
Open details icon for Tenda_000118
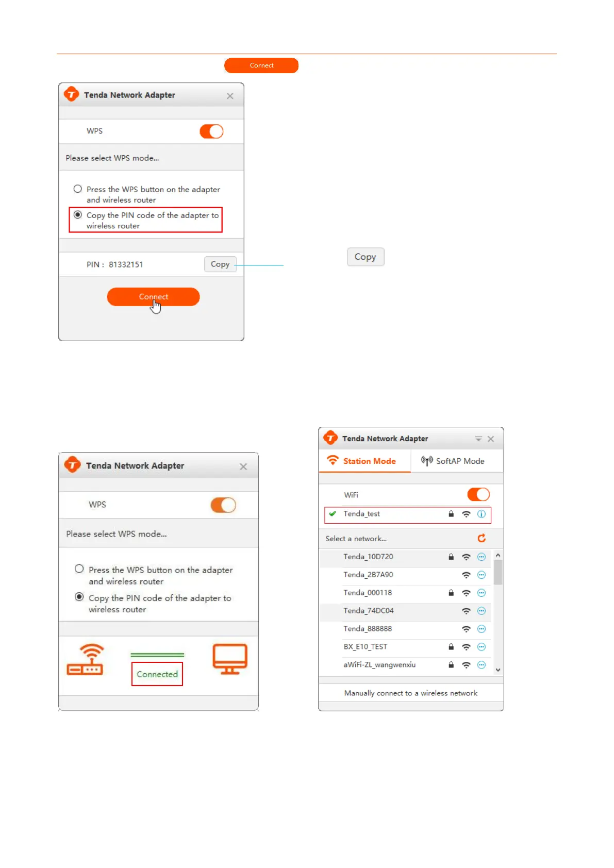coord(482,593)
